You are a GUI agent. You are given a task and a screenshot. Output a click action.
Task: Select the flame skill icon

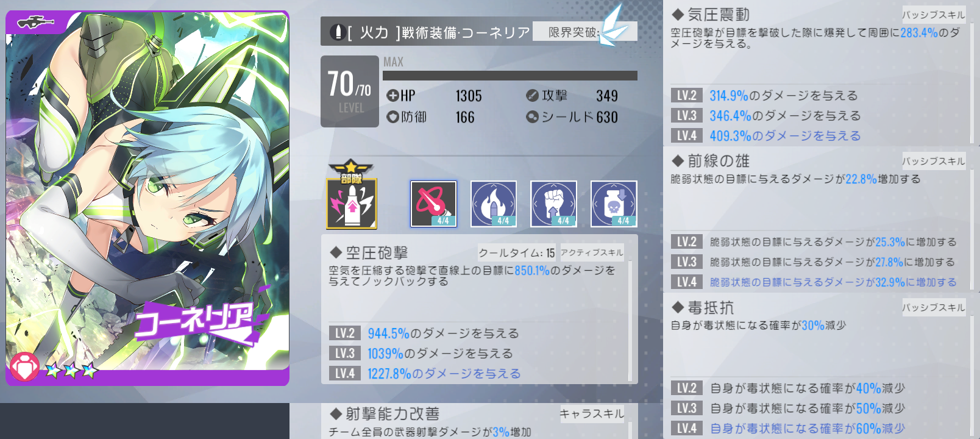click(x=494, y=204)
